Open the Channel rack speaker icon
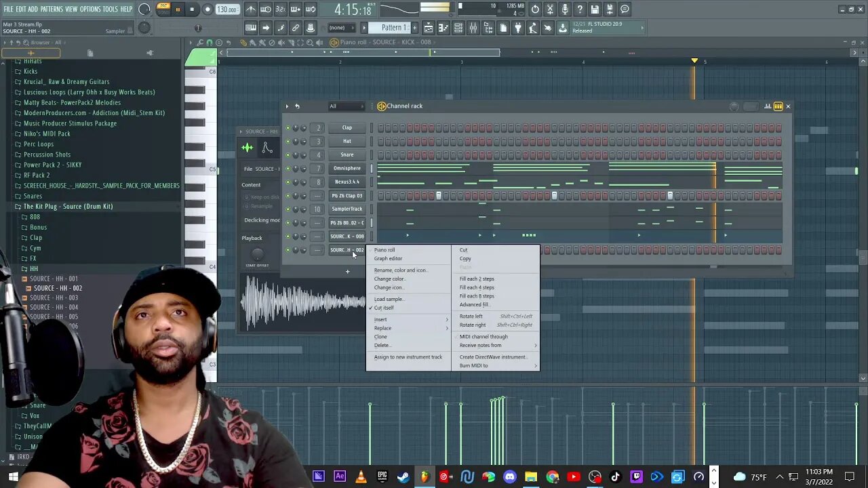 pyautogui.click(x=382, y=106)
